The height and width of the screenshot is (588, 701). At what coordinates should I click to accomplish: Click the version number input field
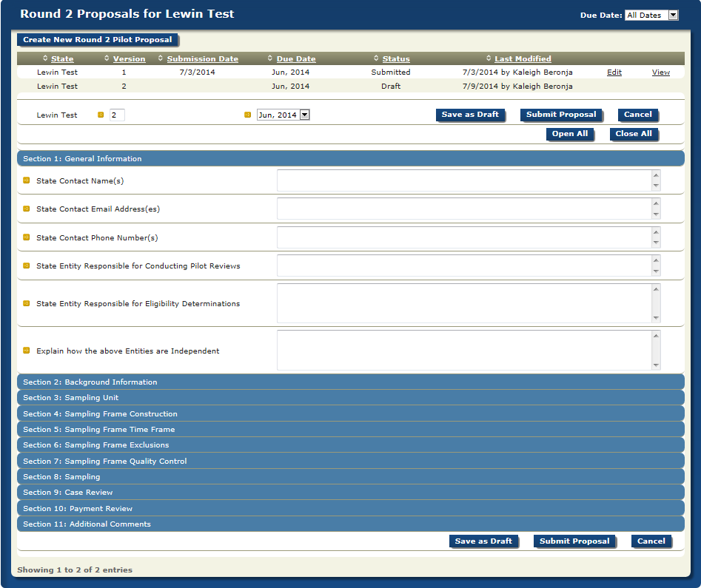coord(117,115)
